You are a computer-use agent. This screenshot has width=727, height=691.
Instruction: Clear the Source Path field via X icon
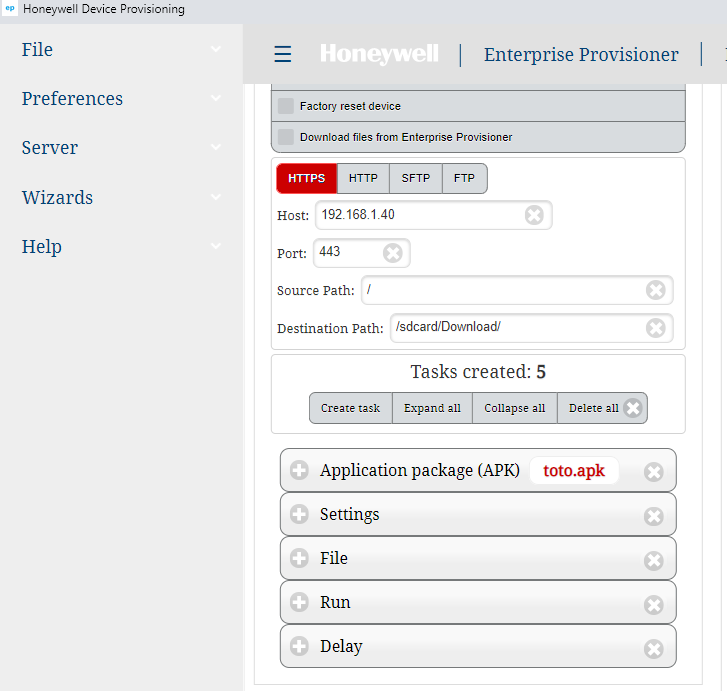[x=656, y=290]
